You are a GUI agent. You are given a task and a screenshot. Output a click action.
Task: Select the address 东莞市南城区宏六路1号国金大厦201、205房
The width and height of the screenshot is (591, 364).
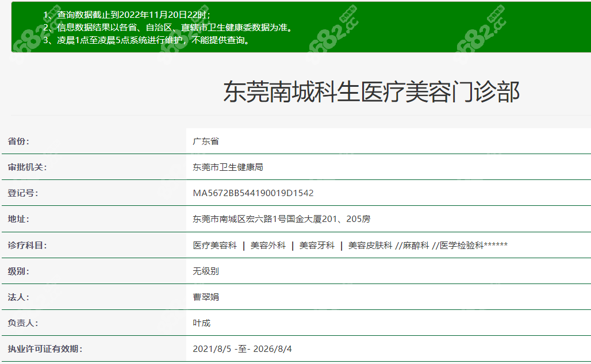click(282, 219)
